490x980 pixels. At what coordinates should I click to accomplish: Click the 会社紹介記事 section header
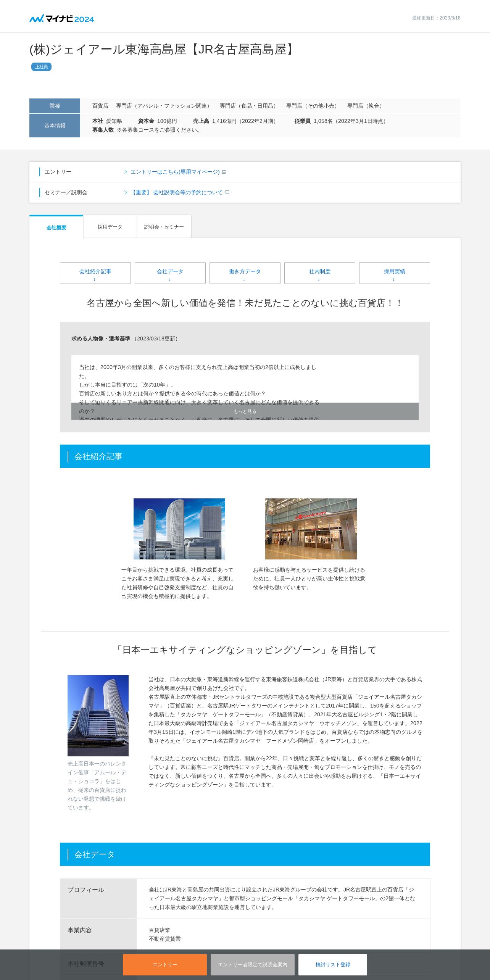click(x=245, y=456)
